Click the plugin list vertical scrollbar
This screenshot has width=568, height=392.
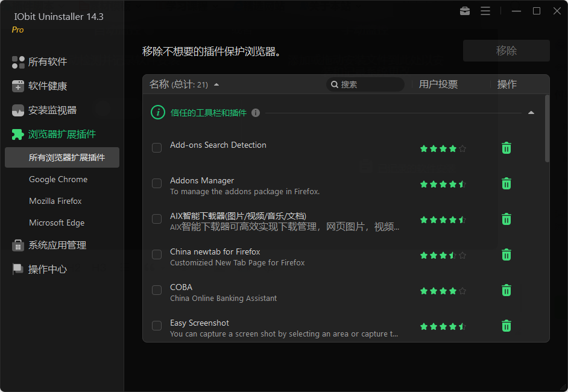[547, 128]
